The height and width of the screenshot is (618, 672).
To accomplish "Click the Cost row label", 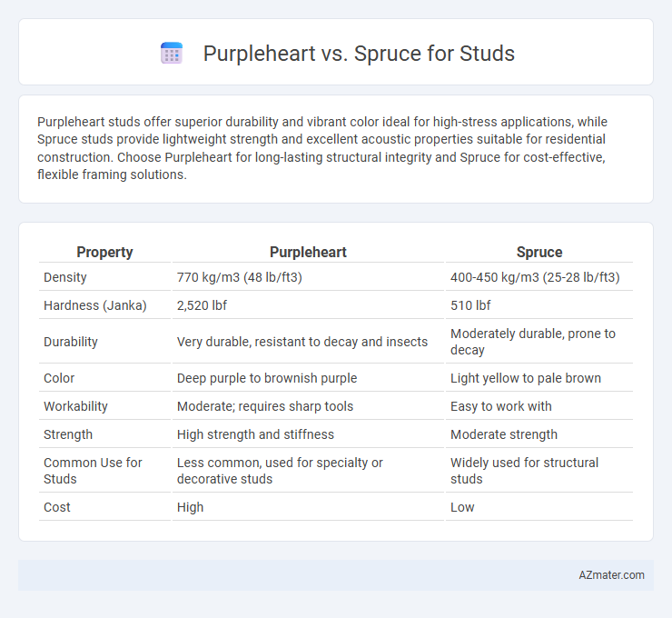I will (x=57, y=507).
